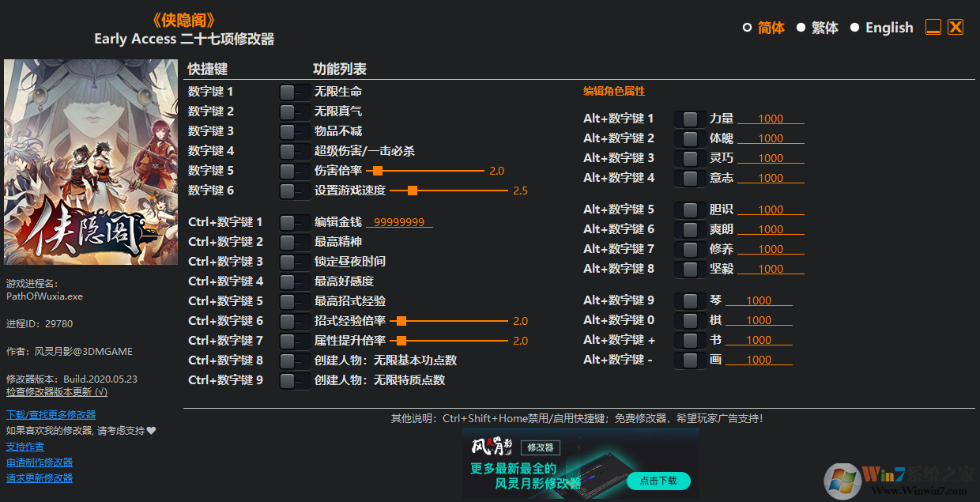This screenshot has height=502, width=980.
Task: Enable the 锁定昼夜时间 toggle
Action: tap(294, 261)
